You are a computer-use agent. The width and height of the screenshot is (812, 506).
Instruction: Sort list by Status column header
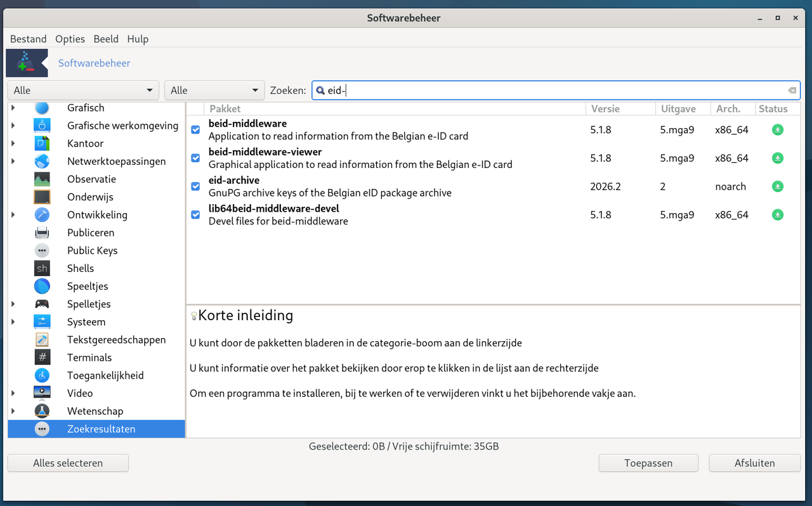(778, 108)
